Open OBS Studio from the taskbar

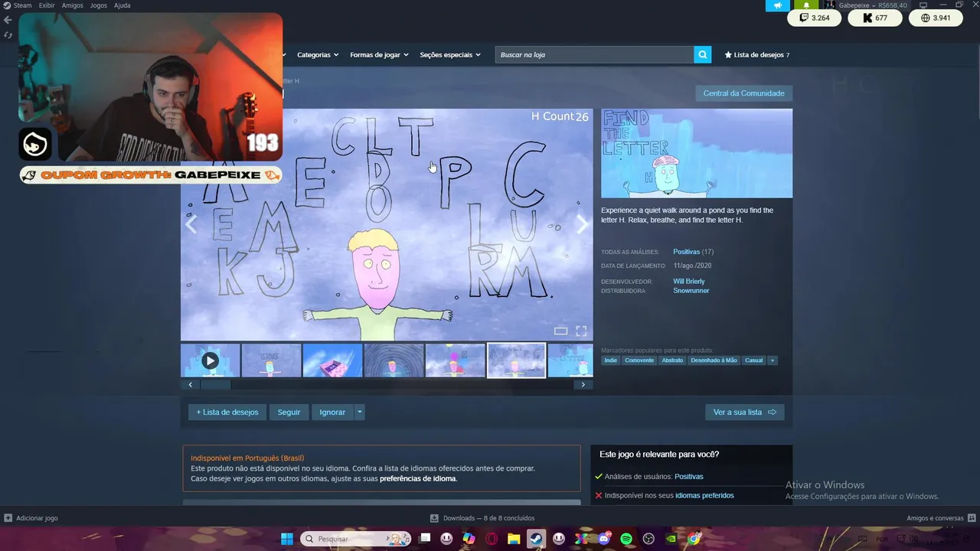649,539
